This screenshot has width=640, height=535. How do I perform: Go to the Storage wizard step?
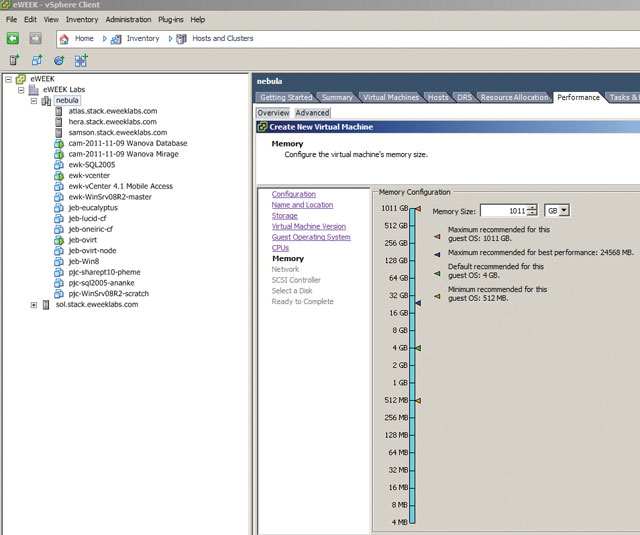(x=284, y=215)
